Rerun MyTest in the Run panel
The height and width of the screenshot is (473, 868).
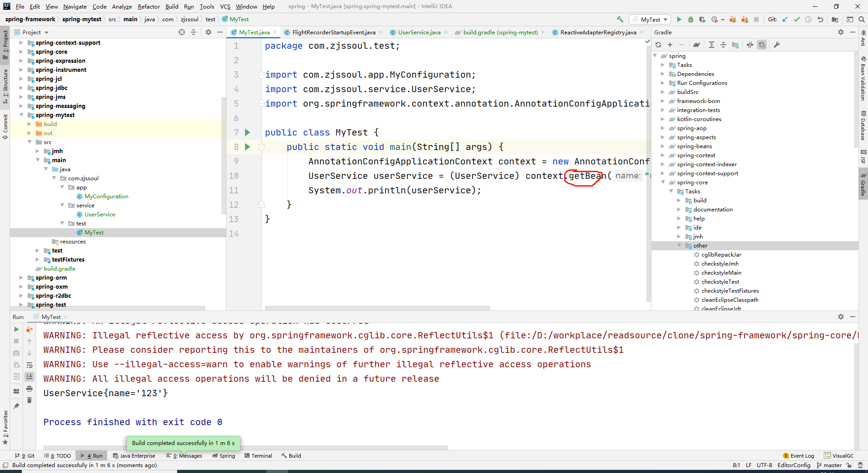click(x=16, y=329)
